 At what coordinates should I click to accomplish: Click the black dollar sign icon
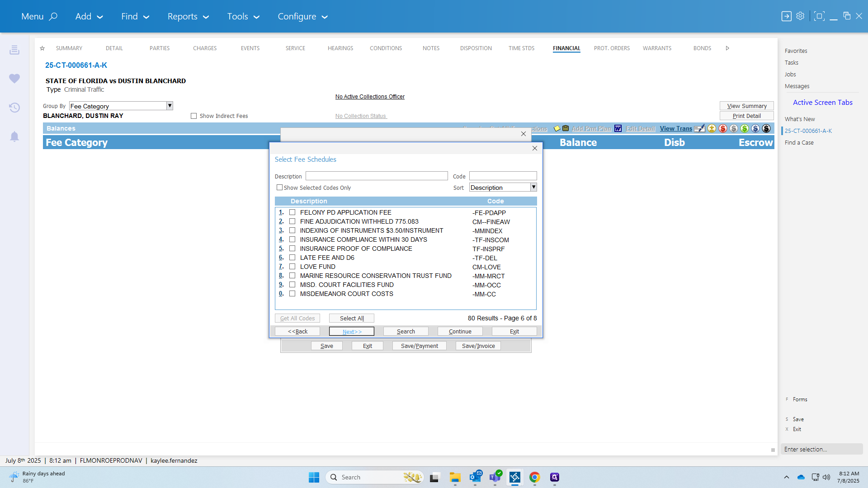(766, 129)
